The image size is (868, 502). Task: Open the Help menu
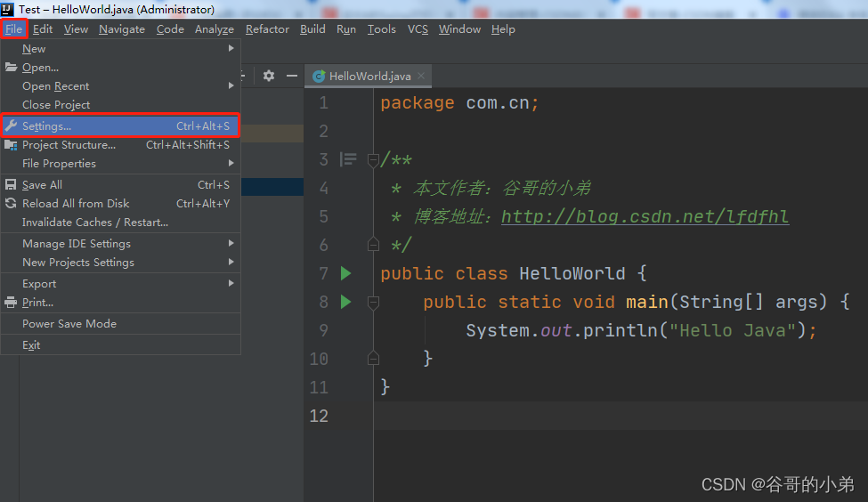coord(503,28)
